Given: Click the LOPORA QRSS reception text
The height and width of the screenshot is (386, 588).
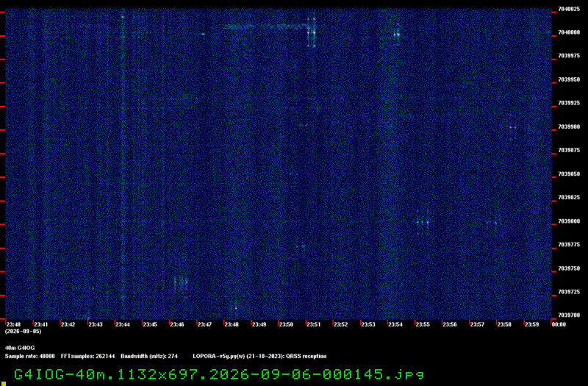Looking at the screenshot, I should (259, 356).
